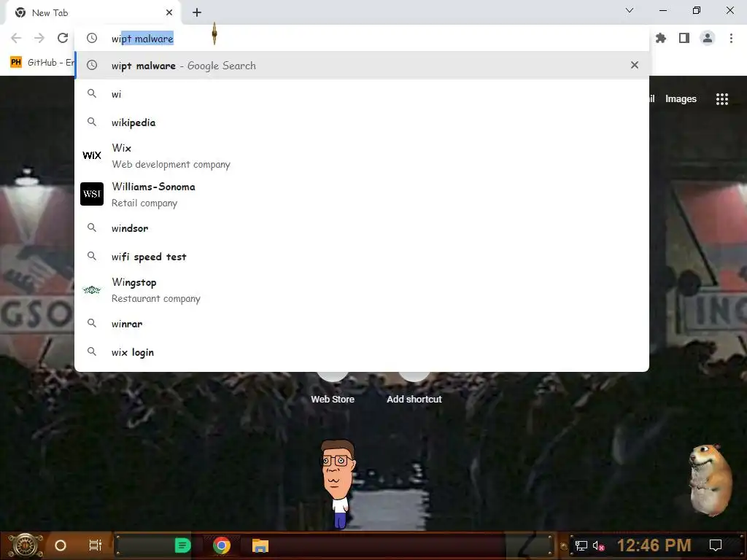Click the address bar text field

[x=362, y=38]
